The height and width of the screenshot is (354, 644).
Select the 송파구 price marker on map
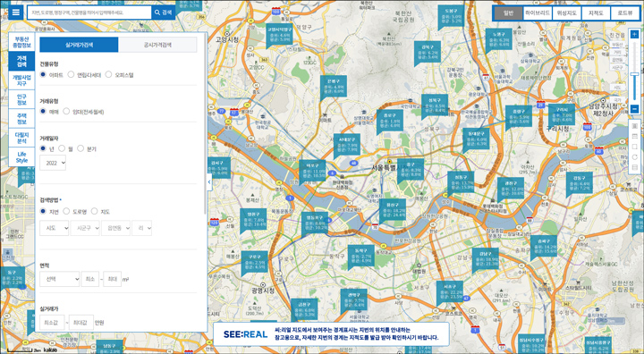(x=544, y=247)
